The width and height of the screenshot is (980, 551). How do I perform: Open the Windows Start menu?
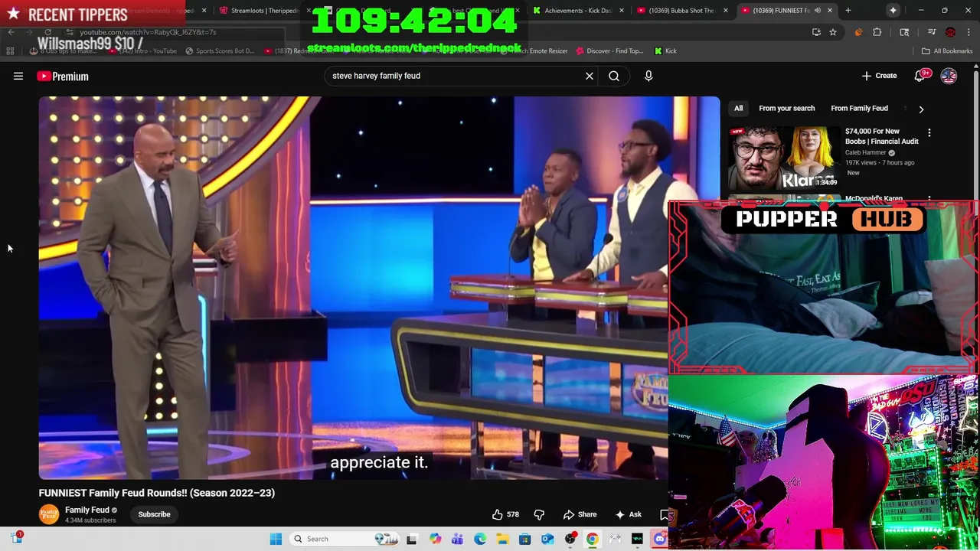276,539
